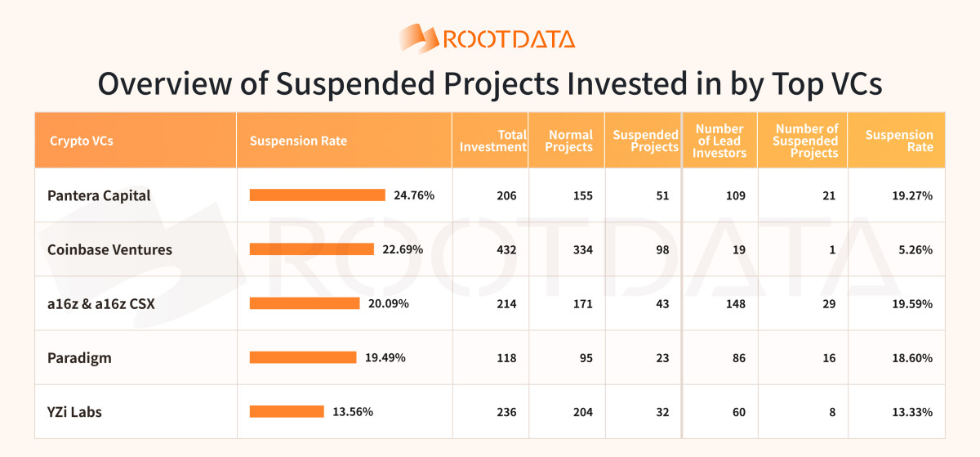Click the RootData flag logo icon
This screenshot has width=980, height=457.
coord(419,38)
